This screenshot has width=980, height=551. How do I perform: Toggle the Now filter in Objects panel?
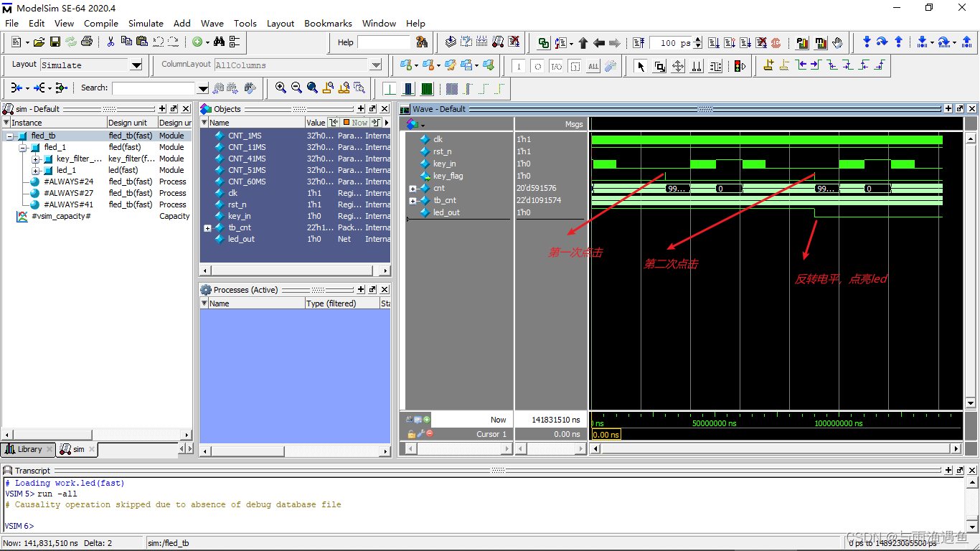point(355,123)
